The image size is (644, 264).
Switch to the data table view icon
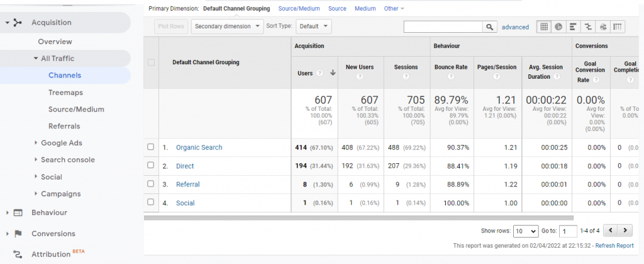pyautogui.click(x=543, y=26)
